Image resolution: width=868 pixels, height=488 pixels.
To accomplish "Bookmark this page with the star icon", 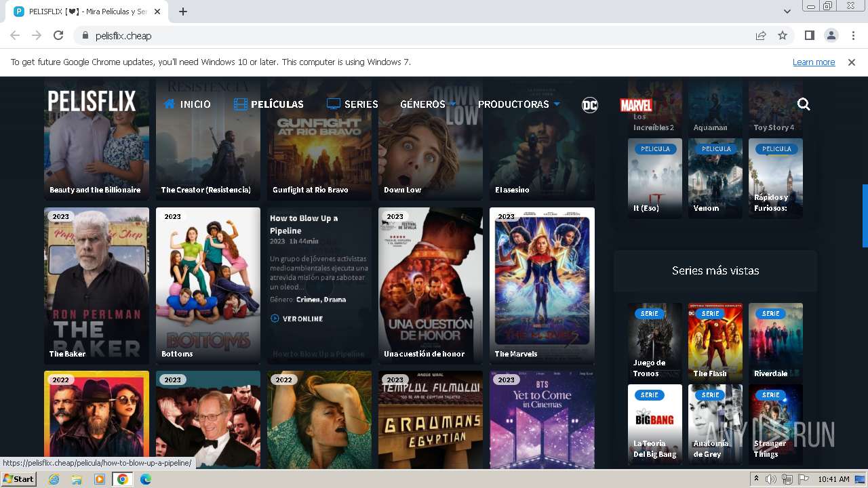I will pyautogui.click(x=783, y=35).
